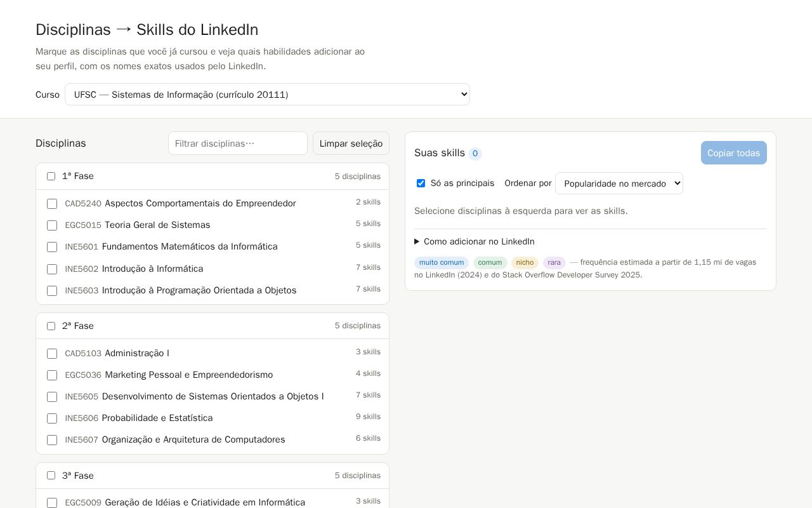Check Geração de Idéias e Criatividade checkbox
Image resolution: width=812 pixels, height=508 pixels.
[52, 503]
